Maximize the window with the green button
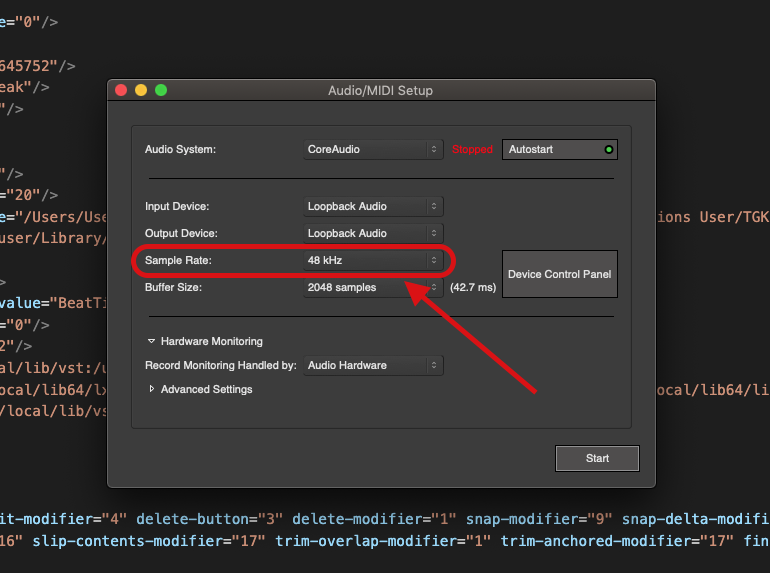Image resolution: width=770 pixels, height=573 pixels. [161, 90]
